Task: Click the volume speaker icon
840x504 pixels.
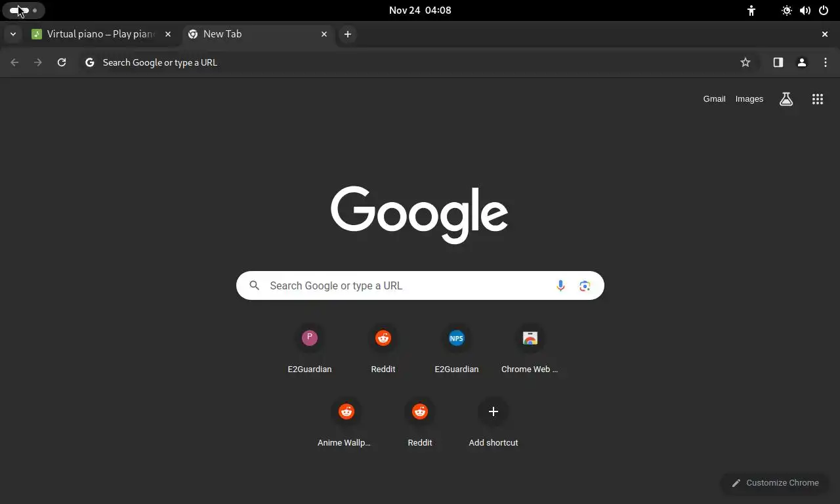Action: 805,10
